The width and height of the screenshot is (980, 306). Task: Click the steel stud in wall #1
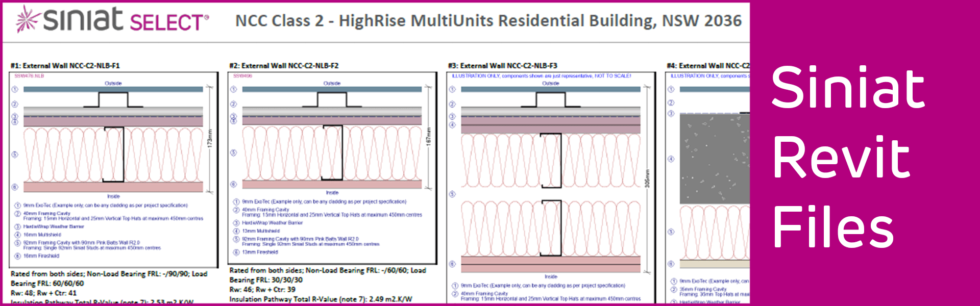coord(114,155)
